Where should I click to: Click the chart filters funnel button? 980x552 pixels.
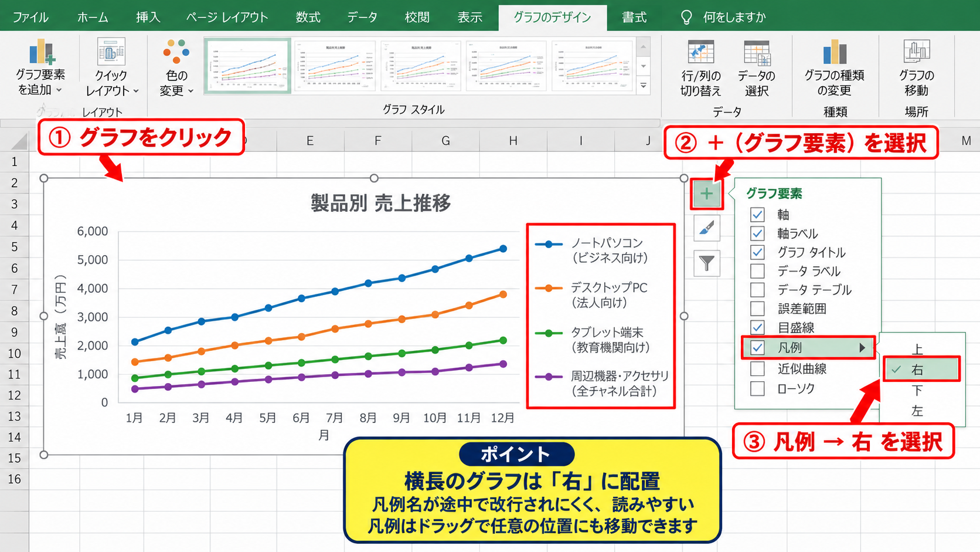(707, 263)
